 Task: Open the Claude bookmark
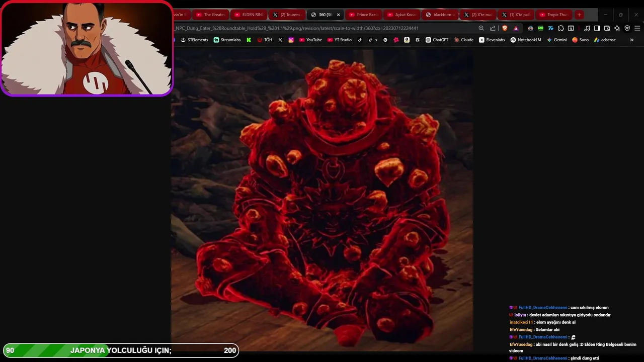tap(463, 40)
